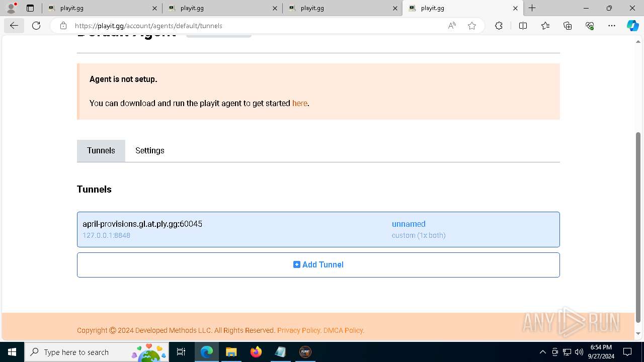The width and height of the screenshot is (644, 362).
Task: Open the playit taskbar app icon
Action: point(305,352)
